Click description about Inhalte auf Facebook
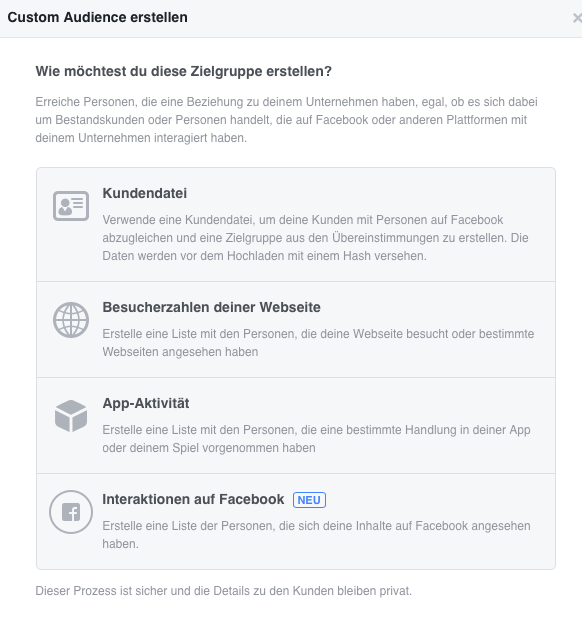The width and height of the screenshot is (582, 629). [316, 535]
